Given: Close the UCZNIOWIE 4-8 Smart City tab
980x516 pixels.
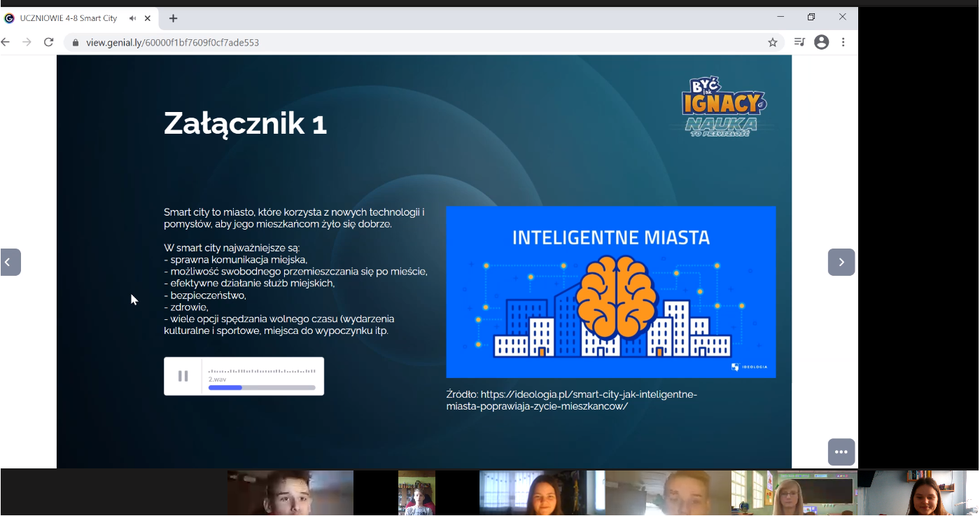Looking at the screenshot, I should (x=148, y=18).
